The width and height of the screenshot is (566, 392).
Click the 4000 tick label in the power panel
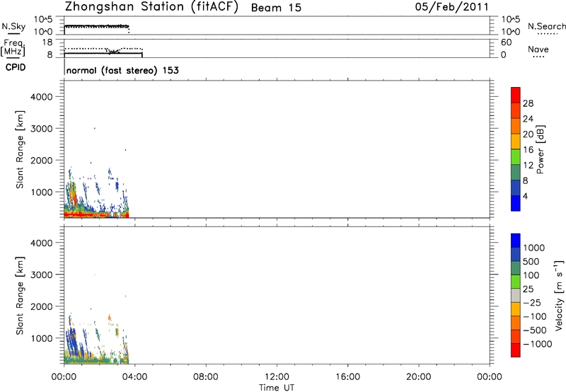click(x=42, y=97)
